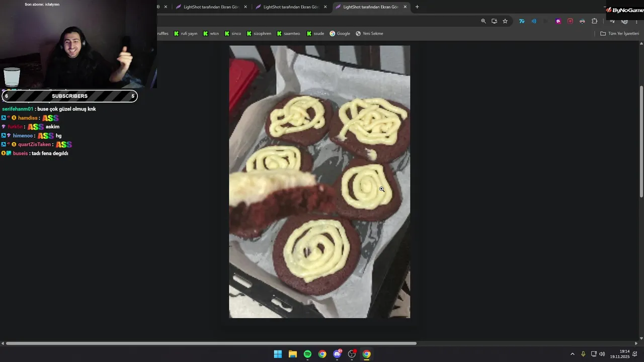Show hidden tray icons chevron
644x362 pixels.
[572, 354]
